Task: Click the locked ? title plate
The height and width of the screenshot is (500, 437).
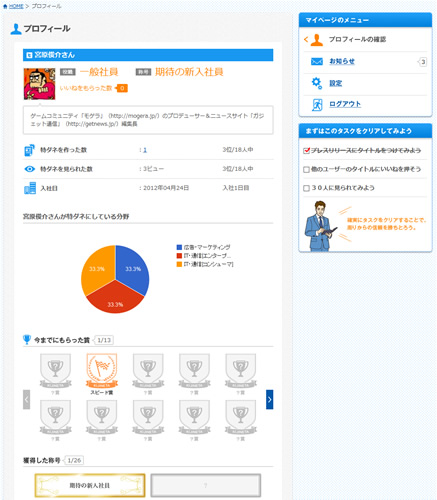Action: coord(205,485)
